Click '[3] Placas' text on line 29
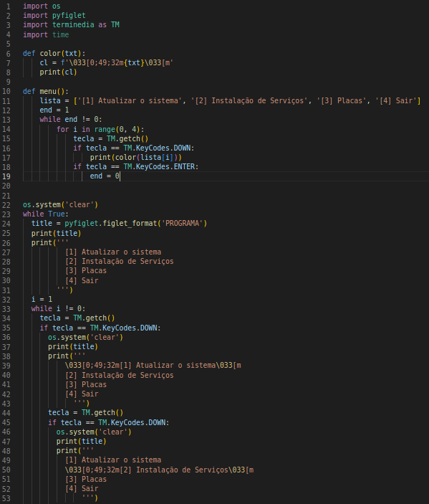Viewport: 429px width, 504px height. pyautogui.click(x=86, y=271)
